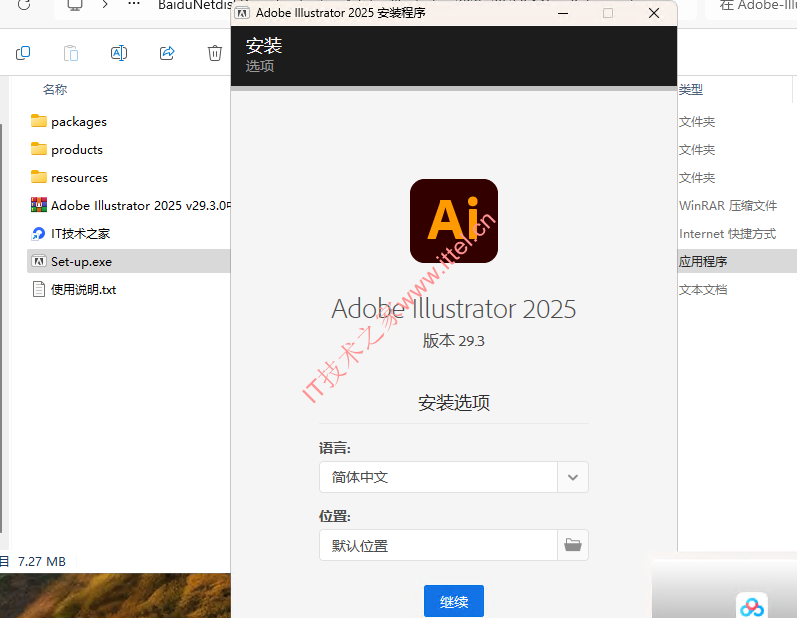This screenshot has width=797, height=618.
Task: Click the WinRAR archive file icon
Action: pyautogui.click(x=39, y=205)
